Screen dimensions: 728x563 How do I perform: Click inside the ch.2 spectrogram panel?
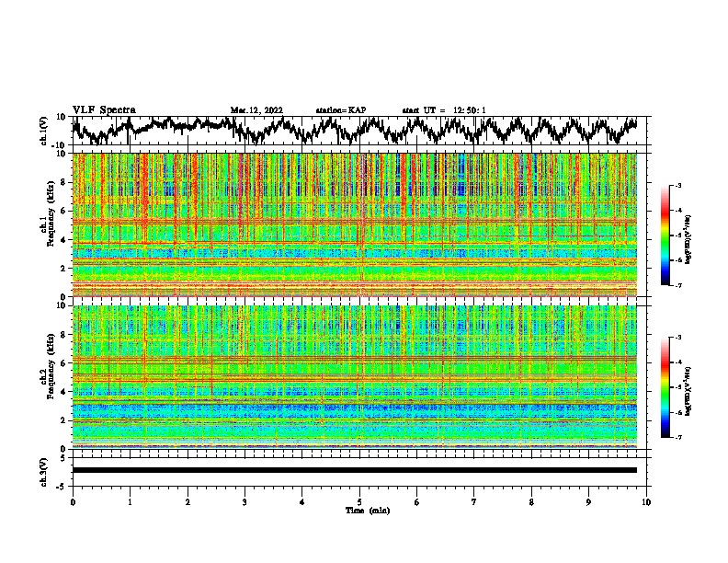[355, 377]
